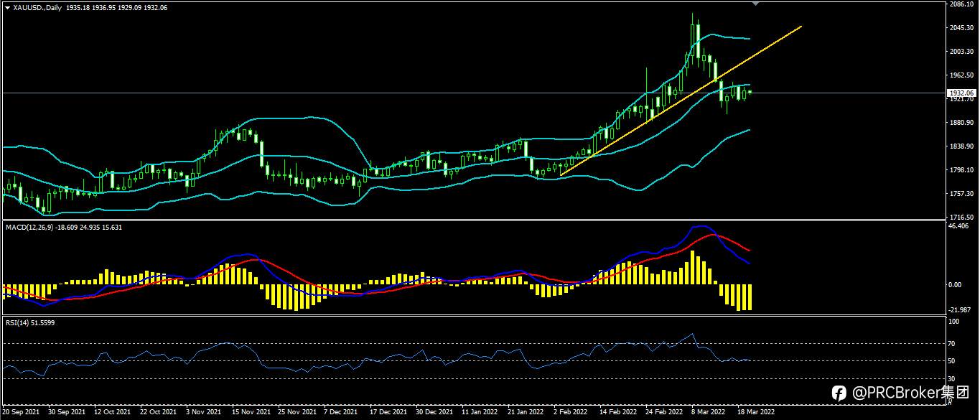
Task: Click the 3 Nov 2021 date label
Action: click(x=204, y=413)
